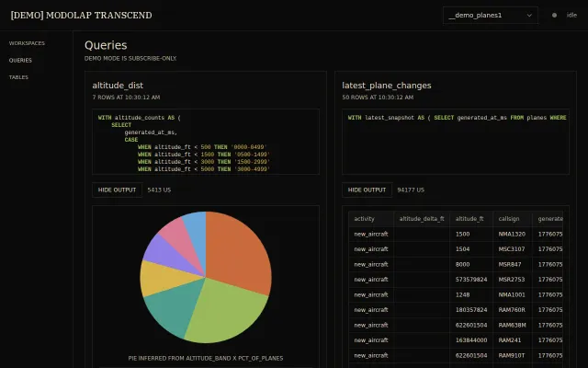Open Workspaces in the sidebar
Viewport: 588px width, 368px height.
(x=27, y=43)
